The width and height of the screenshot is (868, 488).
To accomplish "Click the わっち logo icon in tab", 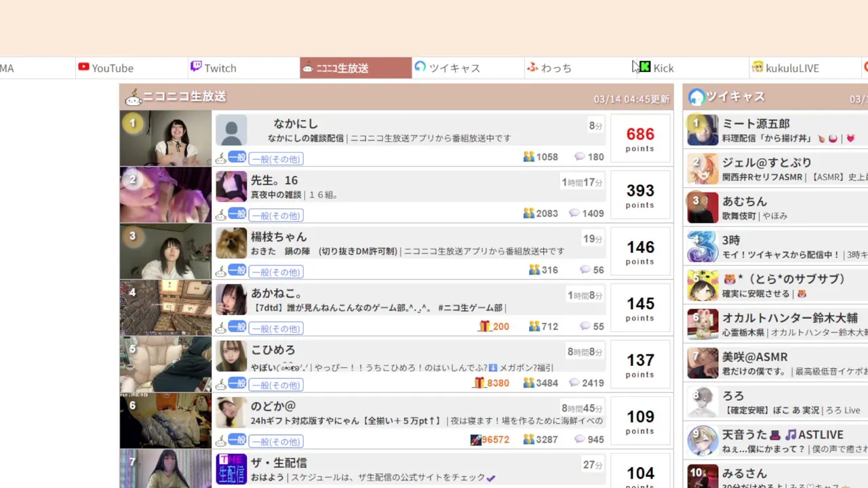I will coord(533,66).
